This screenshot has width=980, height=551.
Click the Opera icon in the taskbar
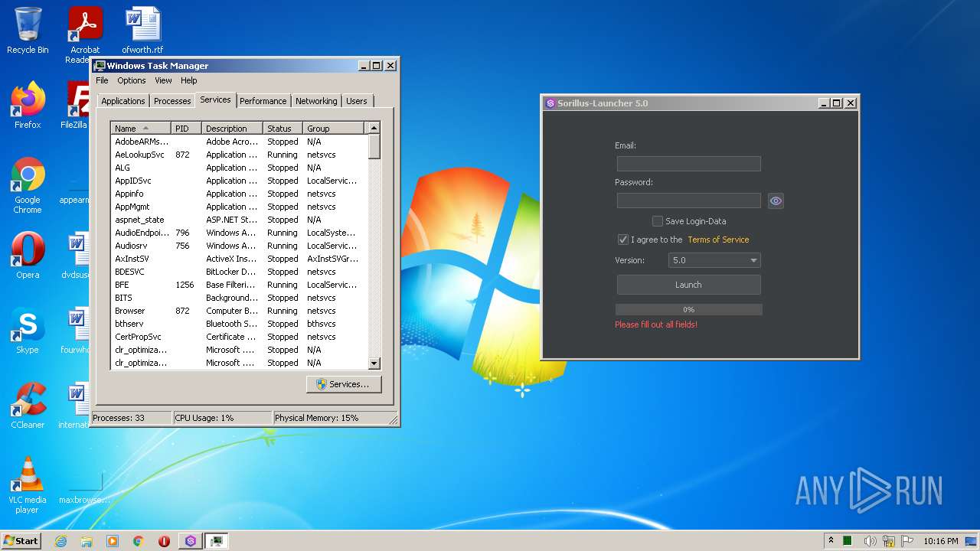165,541
